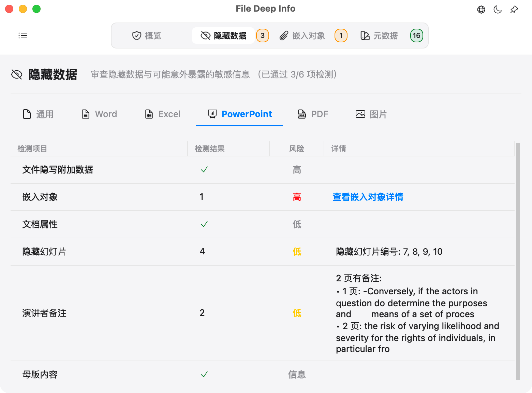Click the globe language icon
The height and width of the screenshot is (393, 532).
point(481,10)
